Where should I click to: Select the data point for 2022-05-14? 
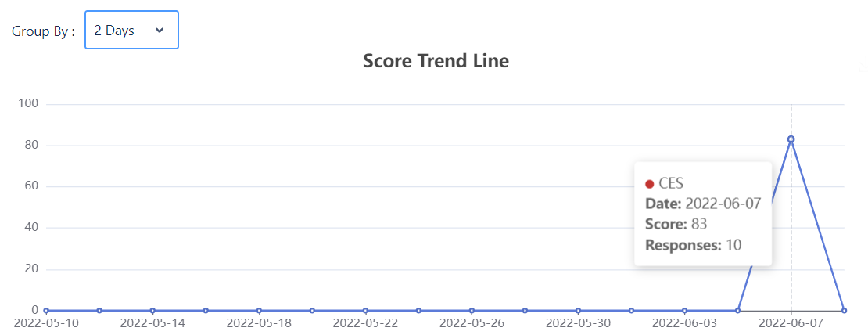pyautogui.click(x=152, y=311)
